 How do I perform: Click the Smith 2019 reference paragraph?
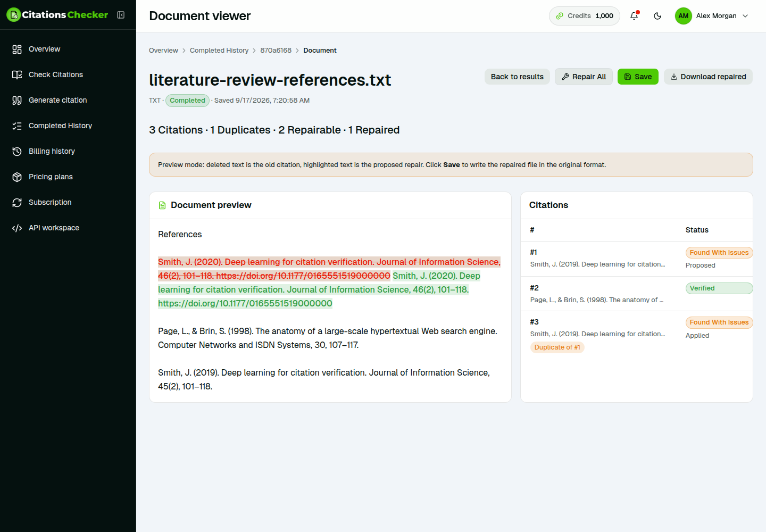click(324, 379)
